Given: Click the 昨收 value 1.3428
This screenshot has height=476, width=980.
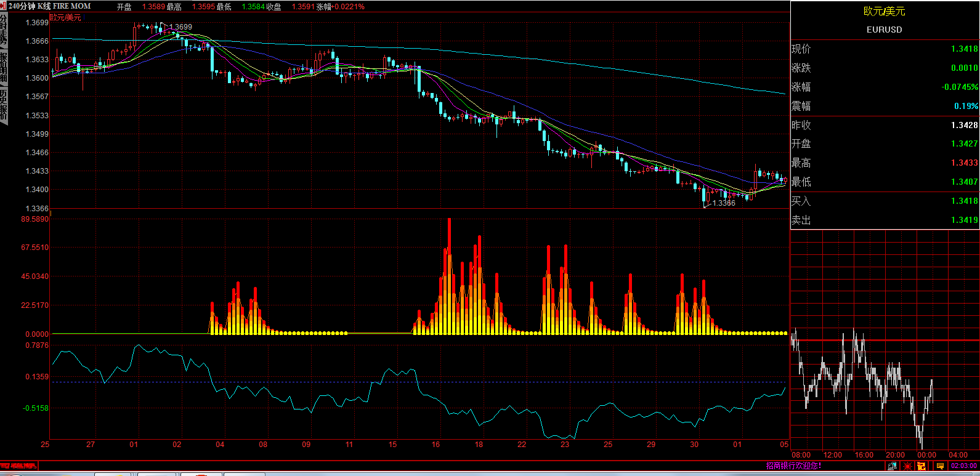Looking at the screenshot, I should 964,125.
